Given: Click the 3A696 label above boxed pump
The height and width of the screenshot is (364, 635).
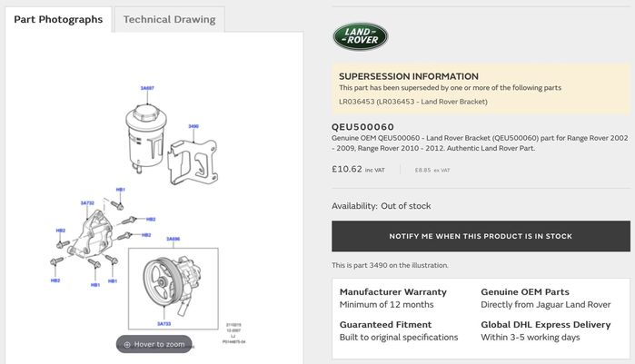Looking at the screenshot, I should (173, 239).
